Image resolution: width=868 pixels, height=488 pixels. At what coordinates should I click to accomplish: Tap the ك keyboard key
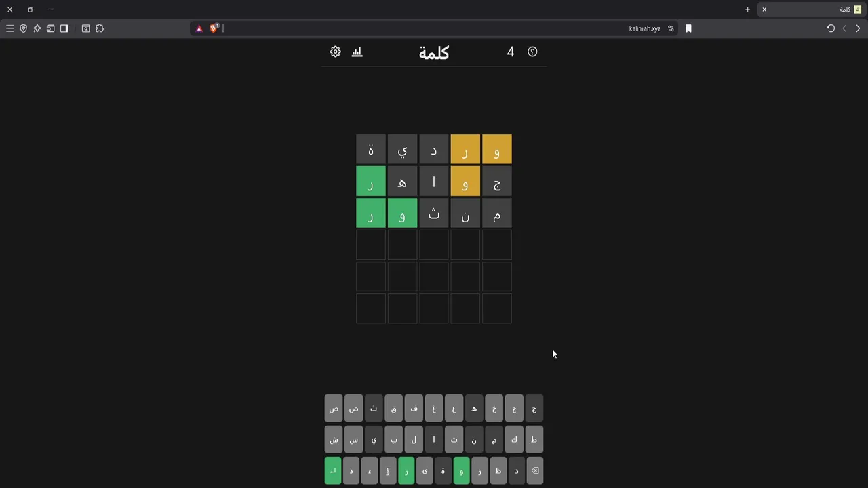(x=514, y=440)
